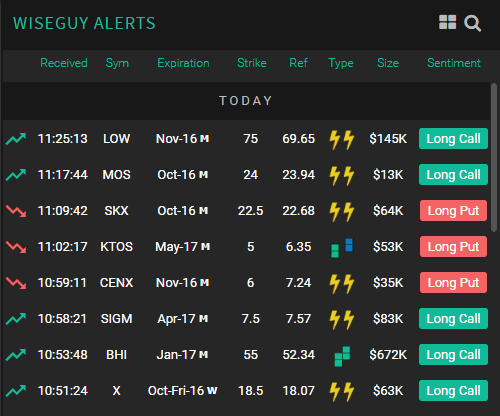Click the uptrend arrow on SIGM row
The image size is (500, 416).
(x=16, y=319)
